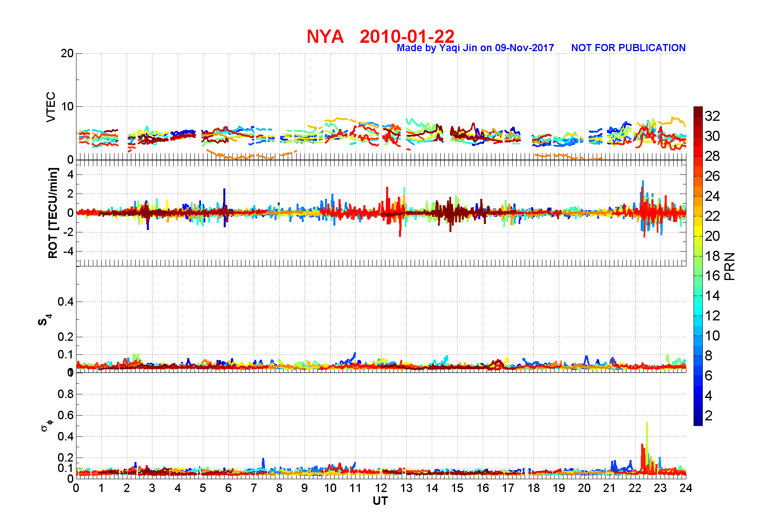Click the green section of PRN colorbar near 16
Screen dimensions: 762x532
click(698, 276)
